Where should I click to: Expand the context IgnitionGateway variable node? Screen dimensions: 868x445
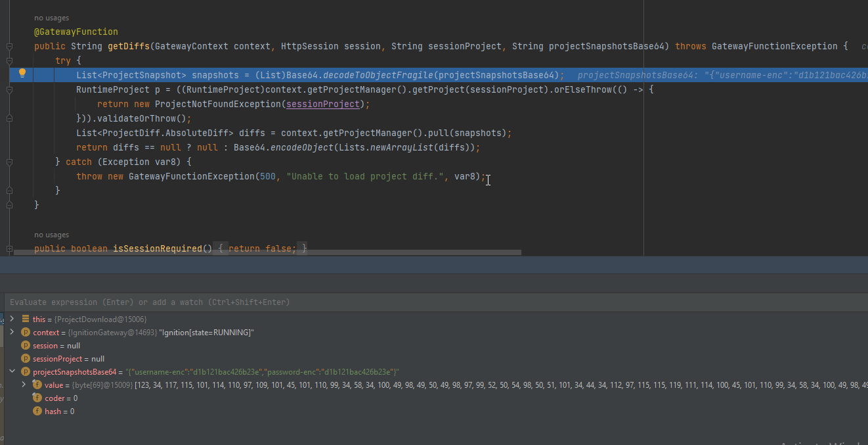pyautogui.click(x=12, y=333)
